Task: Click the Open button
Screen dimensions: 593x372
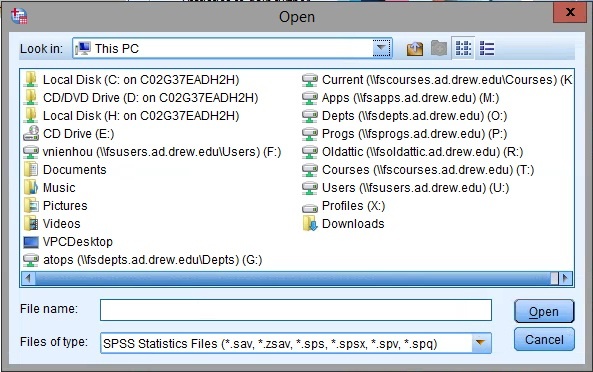Action: coord(544,312)
